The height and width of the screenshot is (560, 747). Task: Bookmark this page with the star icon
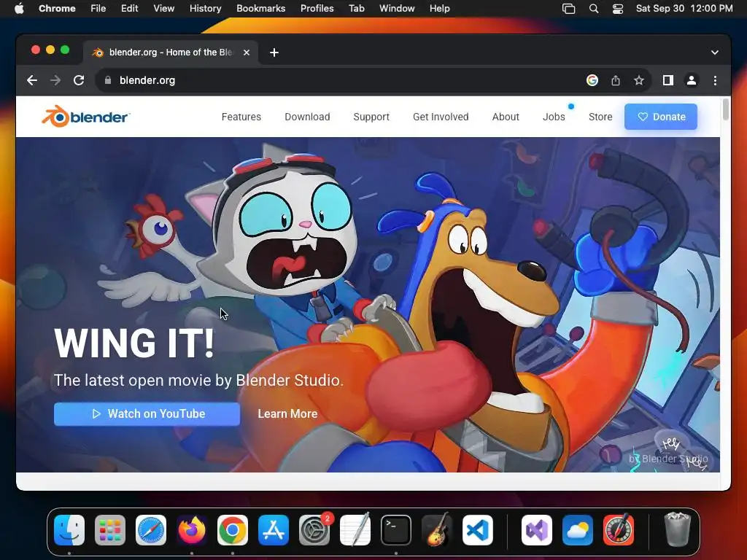tap(639, 80)
